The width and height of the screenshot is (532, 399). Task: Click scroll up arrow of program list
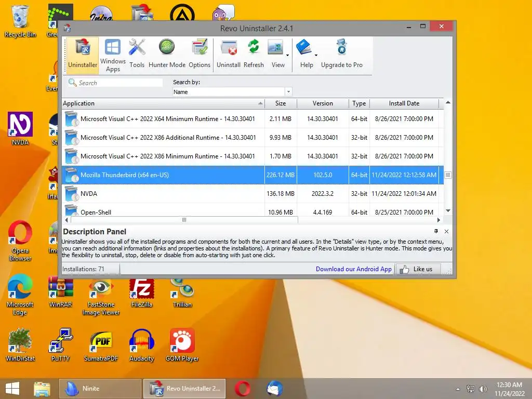(x=448, y=102)
